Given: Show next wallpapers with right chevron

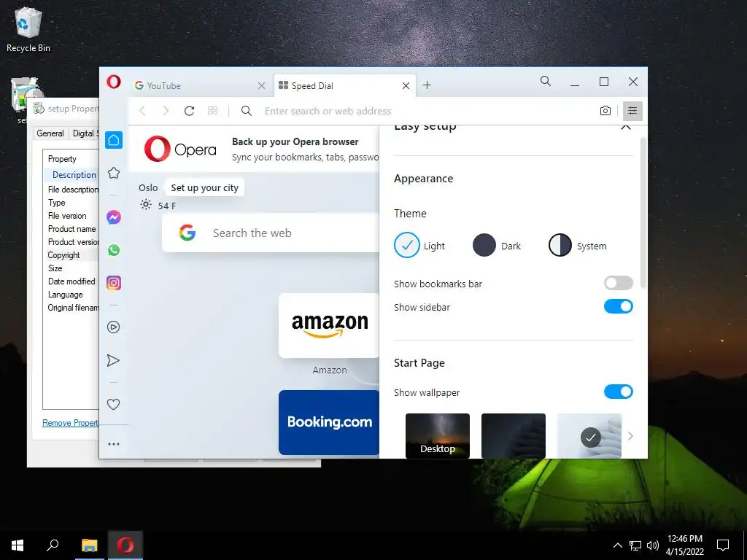Looking at the screenshot, I should [630, 436].
